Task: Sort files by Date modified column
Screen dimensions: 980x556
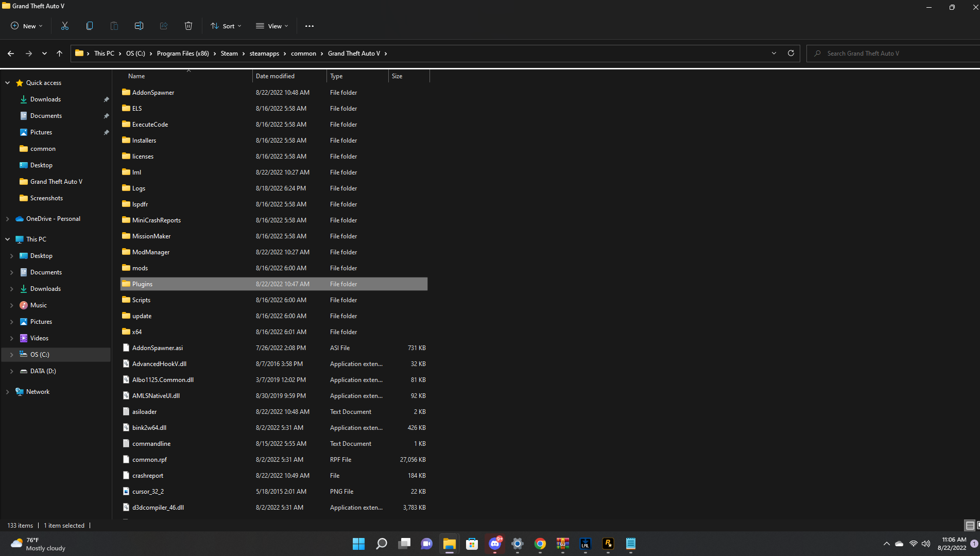Action: (x=276, y=76)
